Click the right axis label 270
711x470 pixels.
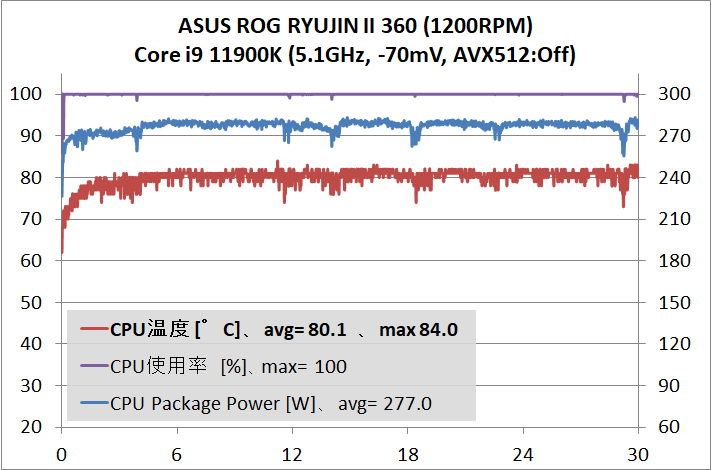click(674, 136)
